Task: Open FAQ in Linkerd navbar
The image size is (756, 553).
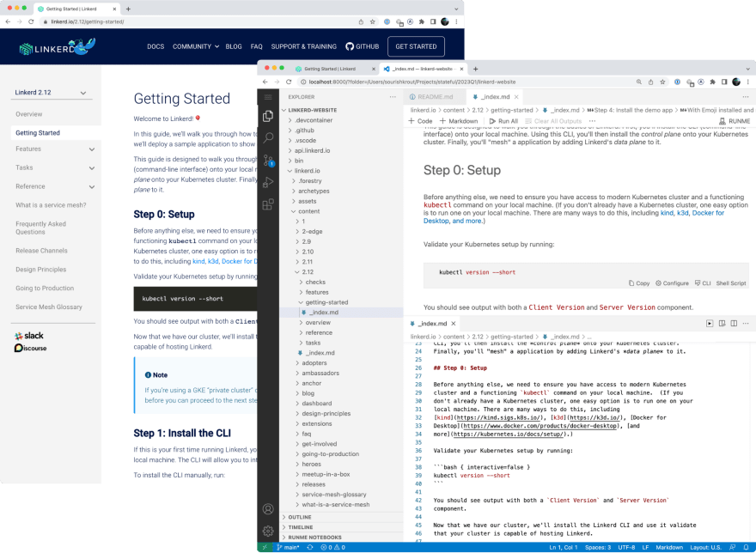Action: tap(257, 46)
